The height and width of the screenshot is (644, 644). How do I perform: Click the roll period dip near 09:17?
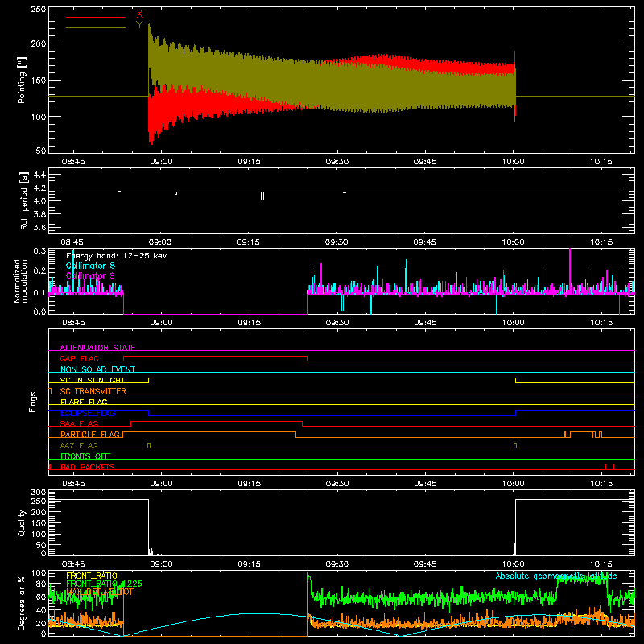[262, 196]
